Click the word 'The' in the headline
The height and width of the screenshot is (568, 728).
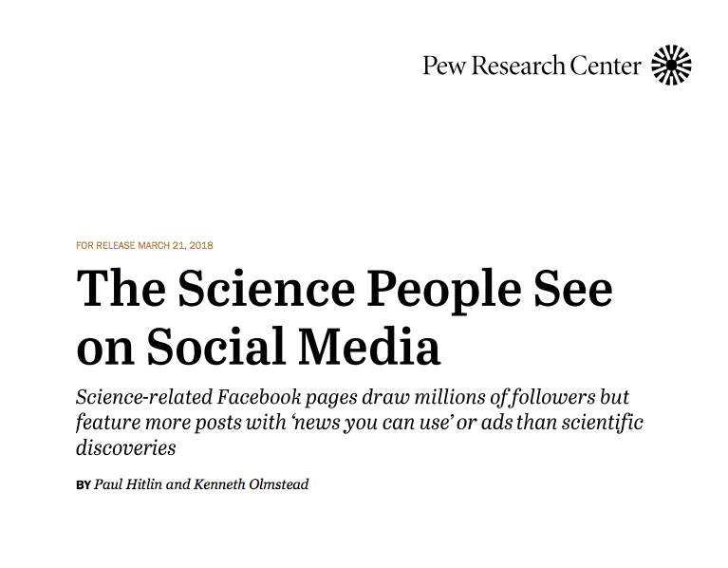pyautogui.click(x=121, y=288)
